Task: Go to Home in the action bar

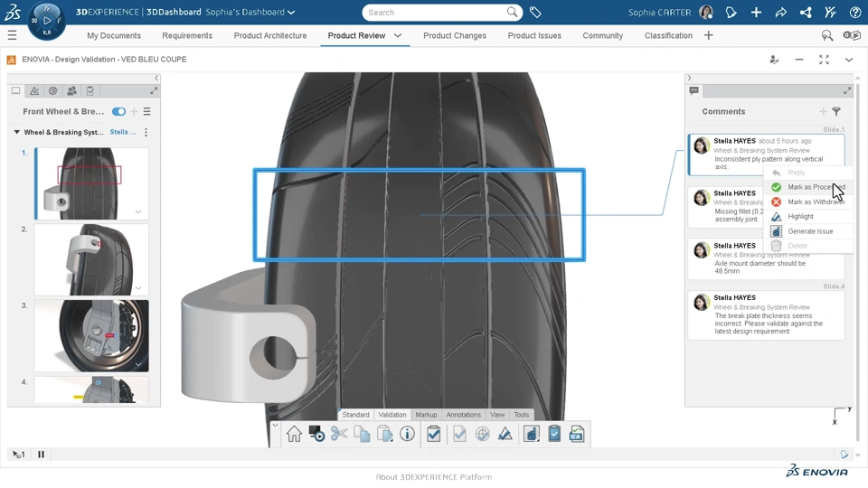Action: click(294, 435)
